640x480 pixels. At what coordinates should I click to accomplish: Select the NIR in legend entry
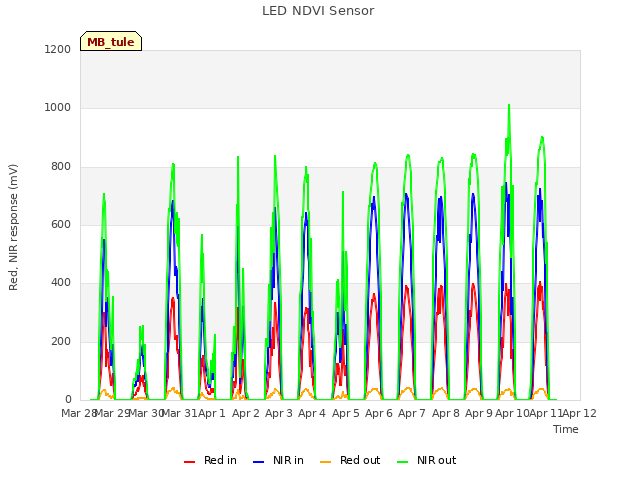(x=278, y=460)
